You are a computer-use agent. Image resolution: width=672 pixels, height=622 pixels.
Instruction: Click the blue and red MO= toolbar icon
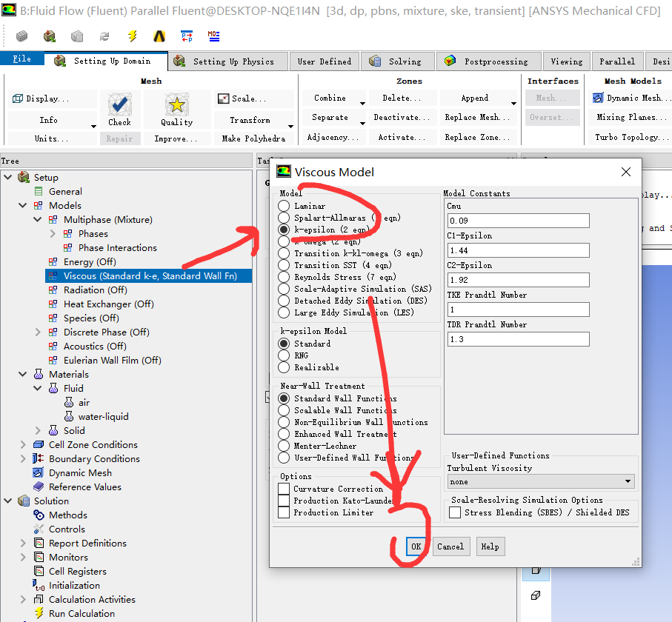pos(213,36)
